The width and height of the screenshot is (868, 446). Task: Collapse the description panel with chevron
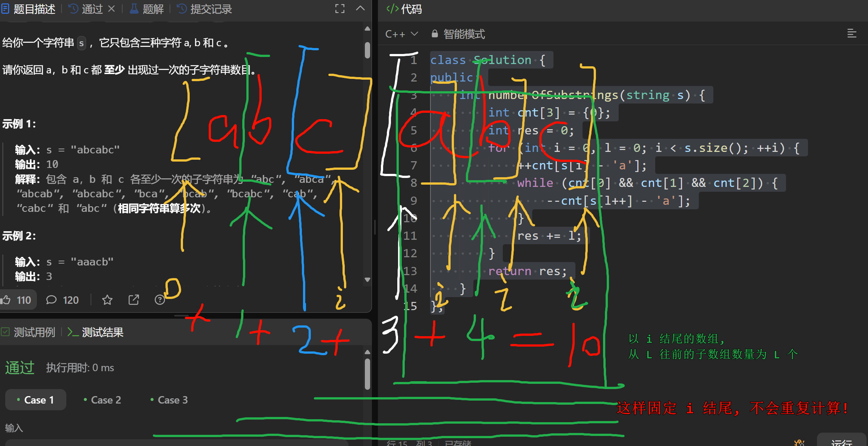pyautogui.click(x=360, y=9)
